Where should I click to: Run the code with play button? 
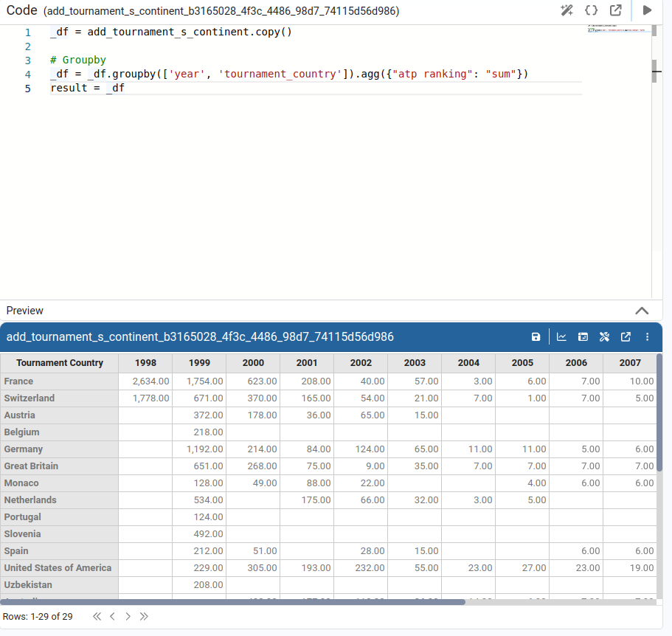click(x=647, y=10)
